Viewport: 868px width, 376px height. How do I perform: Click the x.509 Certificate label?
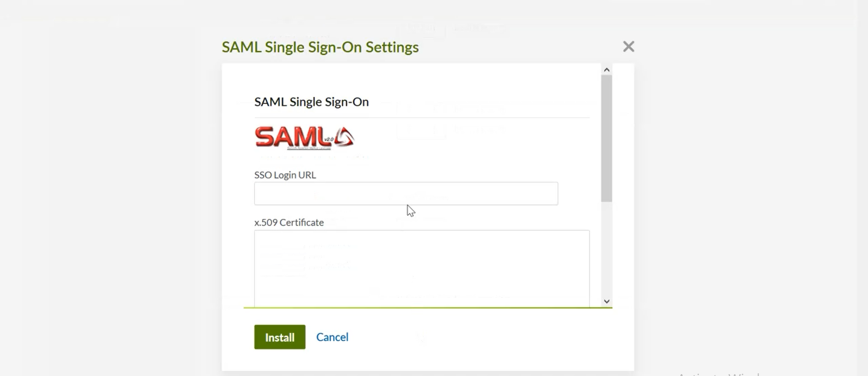[x=289, y=222]
